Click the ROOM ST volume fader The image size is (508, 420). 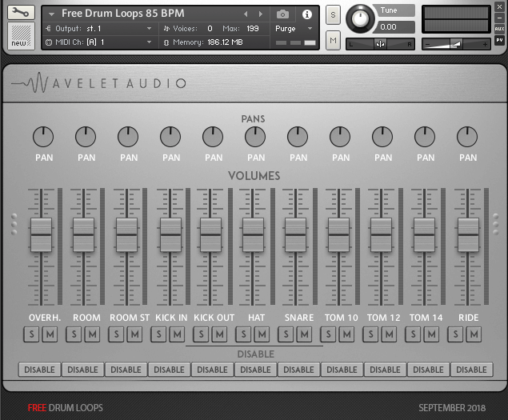(x=126, y=234)
